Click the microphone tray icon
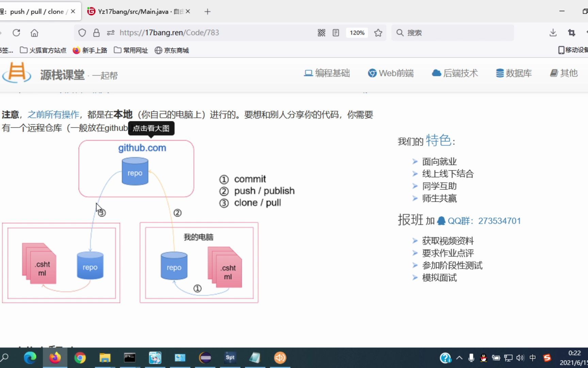The image size is (588, 368). (471, 358)
